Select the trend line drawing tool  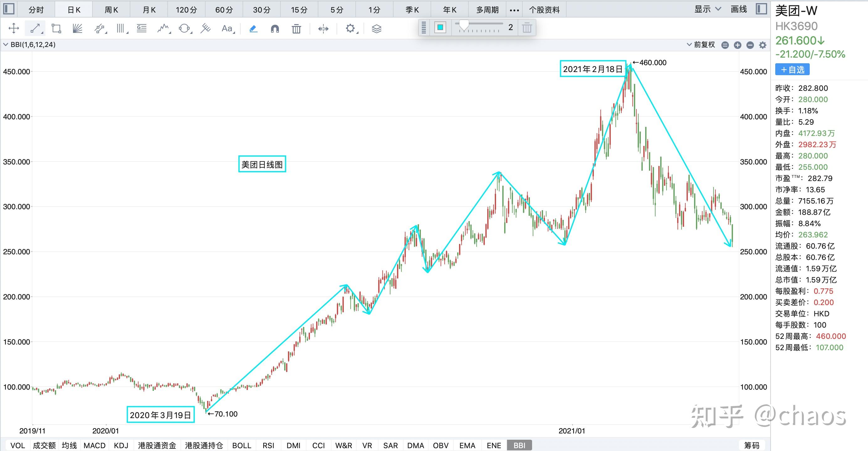click(35, 28)
